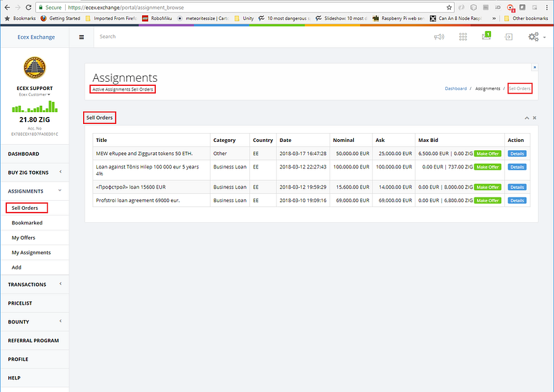Reload the browser page

pos(28,8)
